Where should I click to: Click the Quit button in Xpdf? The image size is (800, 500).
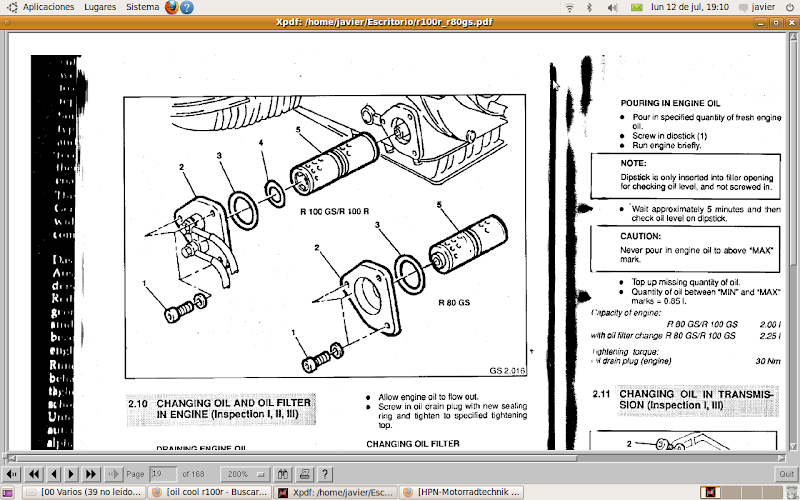tap(786, 474)
